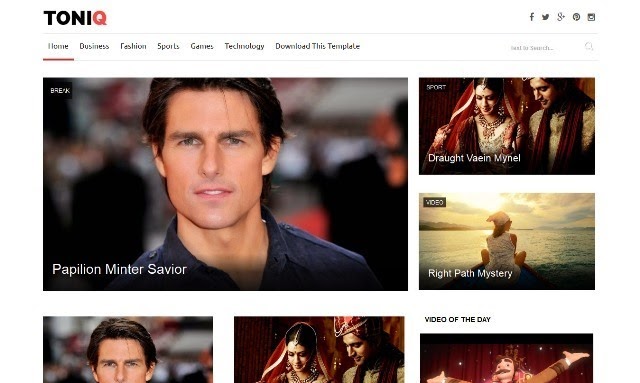The height and width of the screenshot is (383, 640).
Task: Click the TONIQ site logo
Action: [x=75, y=18]
